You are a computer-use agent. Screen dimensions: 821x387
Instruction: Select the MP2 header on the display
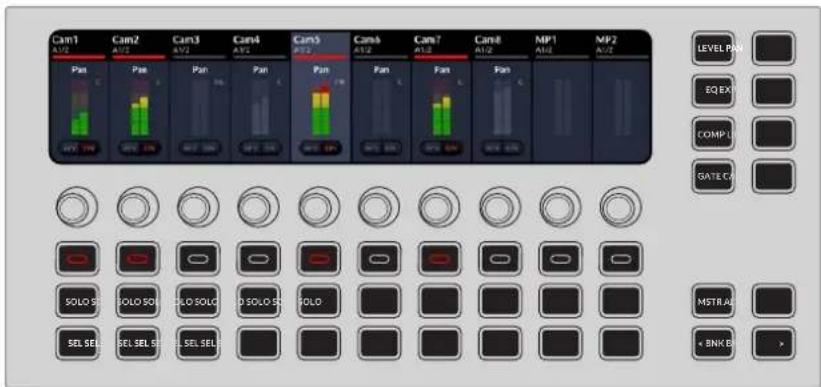point(622,46)
